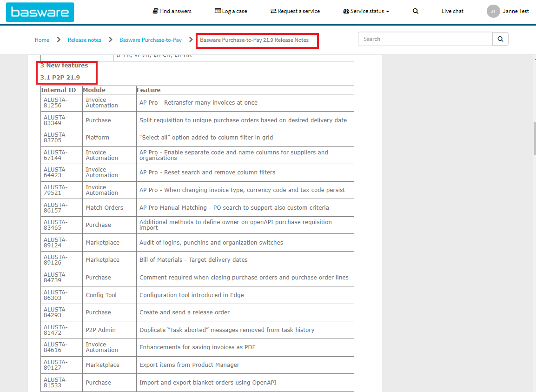This screenshot has height=392, width=536.
Task: Expand the Service status dropdown
Action: point(366,11)
